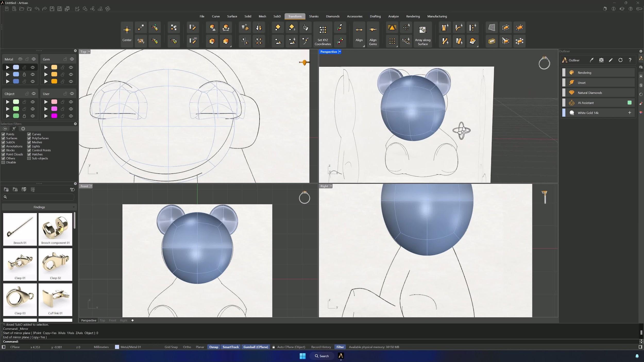Image resolution: width=644 pixels, height=362 pixels.
Task: Toggle SmartTrack in the status bar
Action: [x=231, y=347]
